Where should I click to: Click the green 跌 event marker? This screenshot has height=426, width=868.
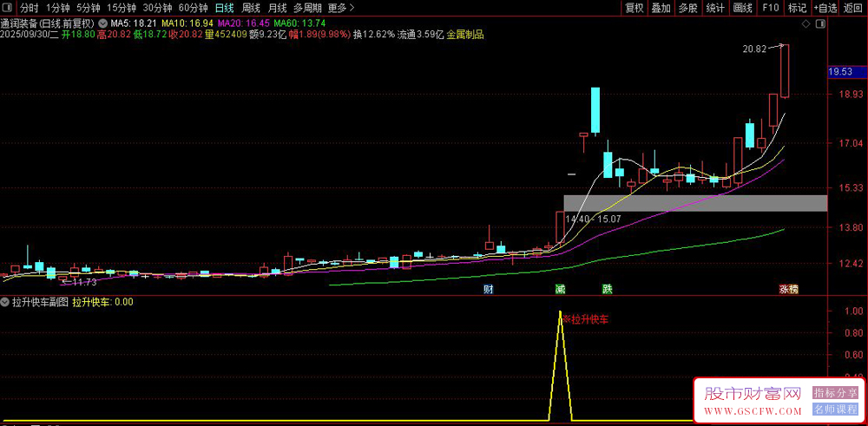[x=608, y=289]
